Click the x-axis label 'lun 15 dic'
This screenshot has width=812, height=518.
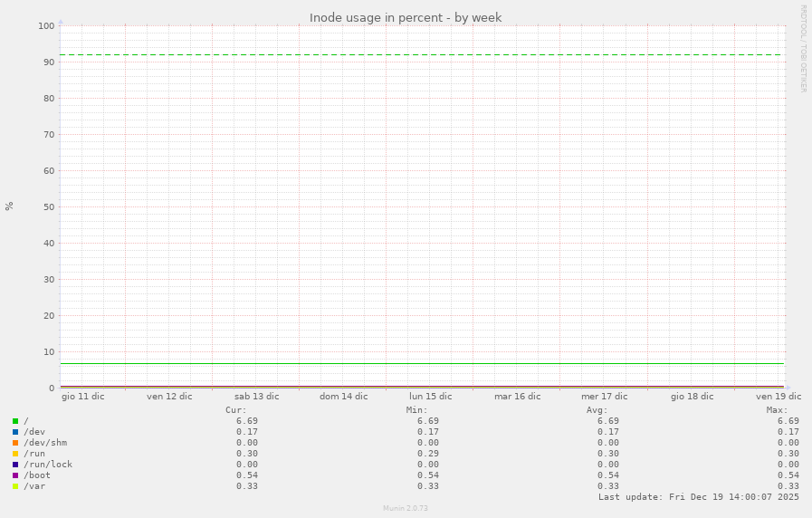(x=431, y=397)
